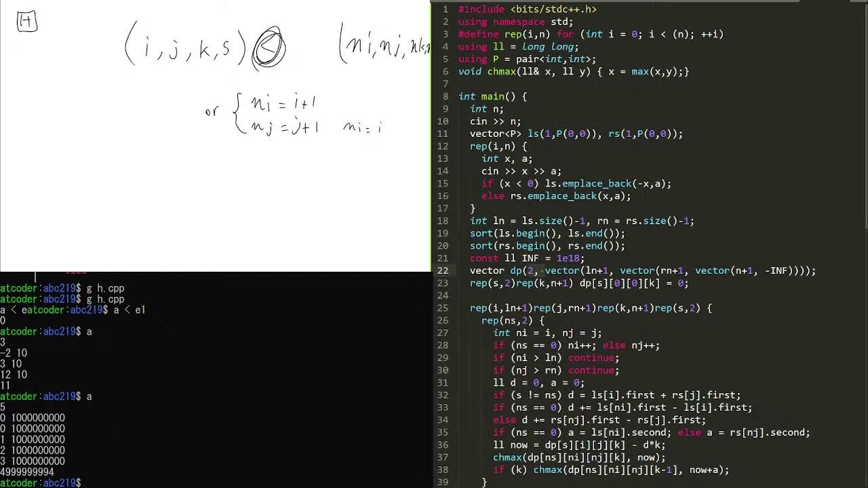Click the 'void chmax(ll& x, ll y)' function line
This screenshot has height=488, width=868.
[574, 71]
